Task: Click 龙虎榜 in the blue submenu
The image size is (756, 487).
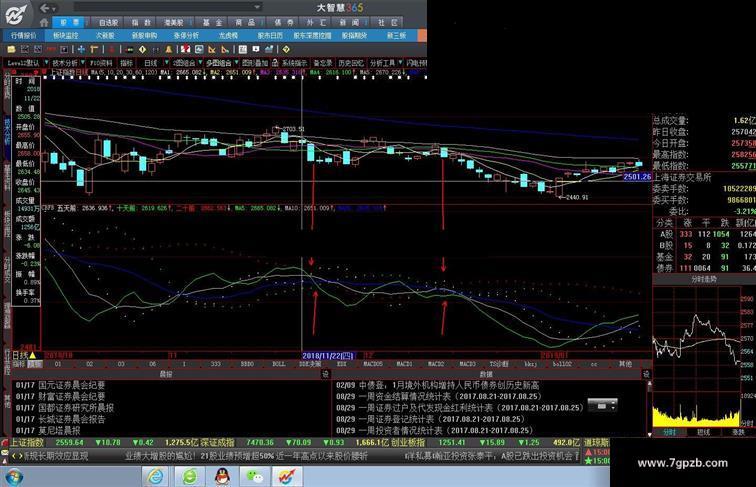Action: [229, 36]
